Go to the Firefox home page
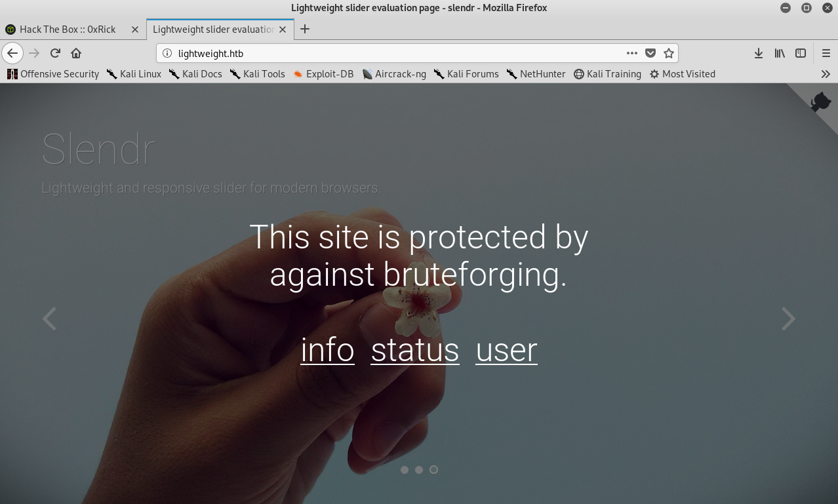The width and height of the screenshot is (838, 504). click(76, 53)
